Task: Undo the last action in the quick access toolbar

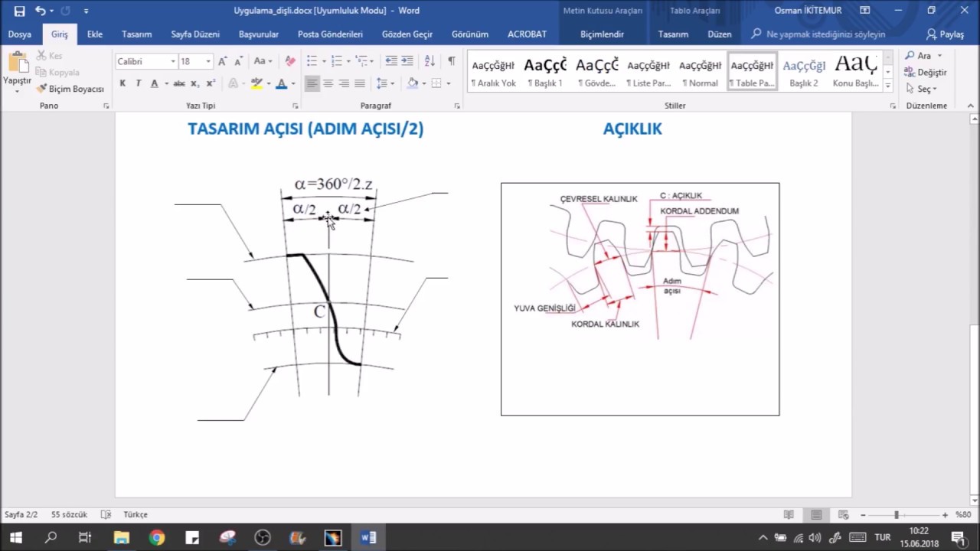Action: (x=40, y=11)
